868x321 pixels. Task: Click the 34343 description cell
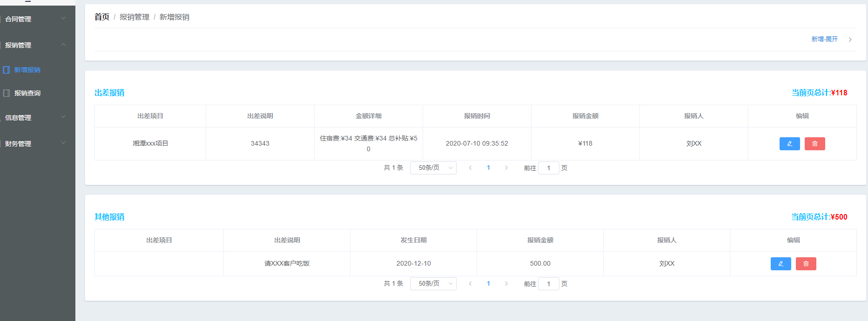(x=260, y=144)
